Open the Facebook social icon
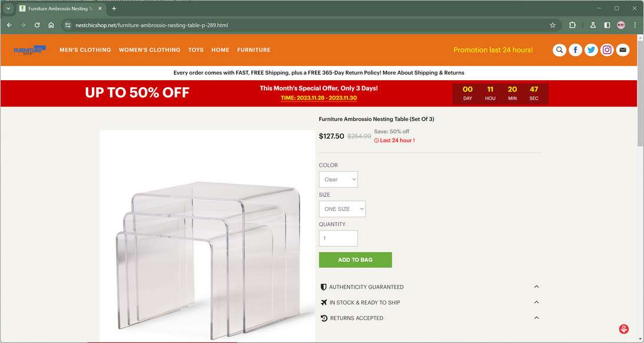 coord(575,50)
